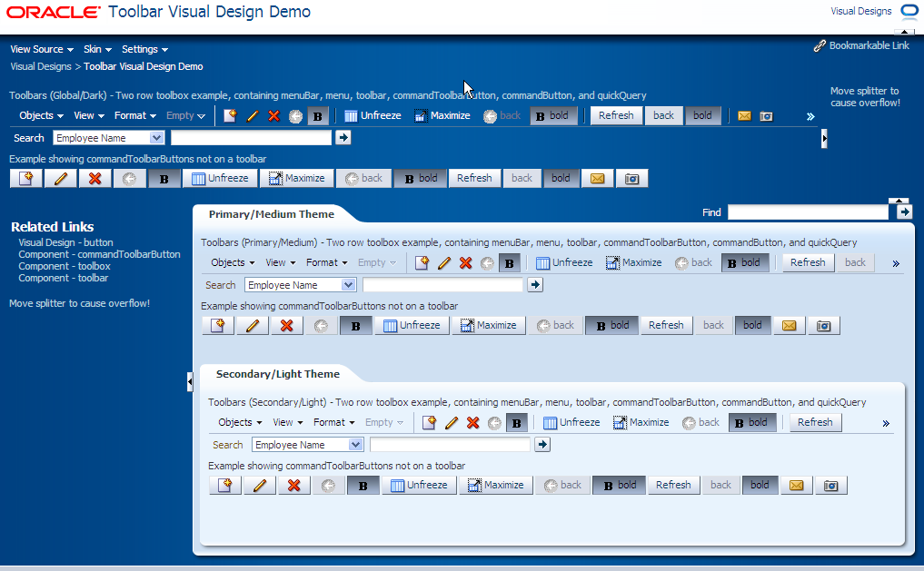924x571 pixels.
Task: Click red X delete icon in Primary/Medium toolbar
Action: pyautogui.click(x=465, y=263)
